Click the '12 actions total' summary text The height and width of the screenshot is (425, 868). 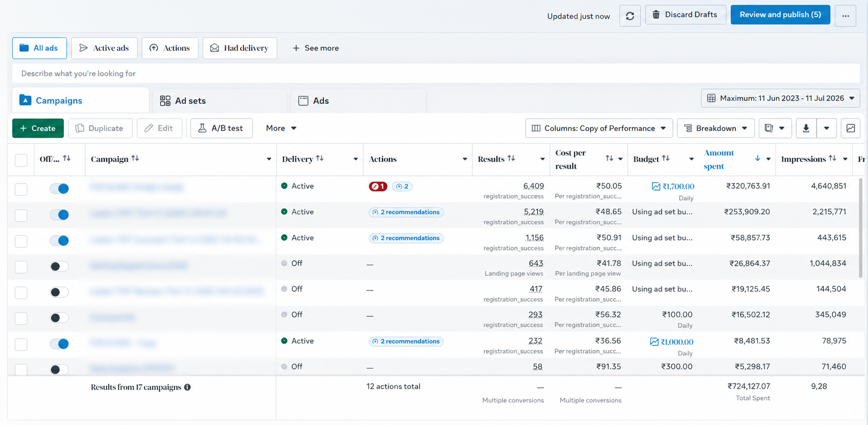(x=393, y=386)
